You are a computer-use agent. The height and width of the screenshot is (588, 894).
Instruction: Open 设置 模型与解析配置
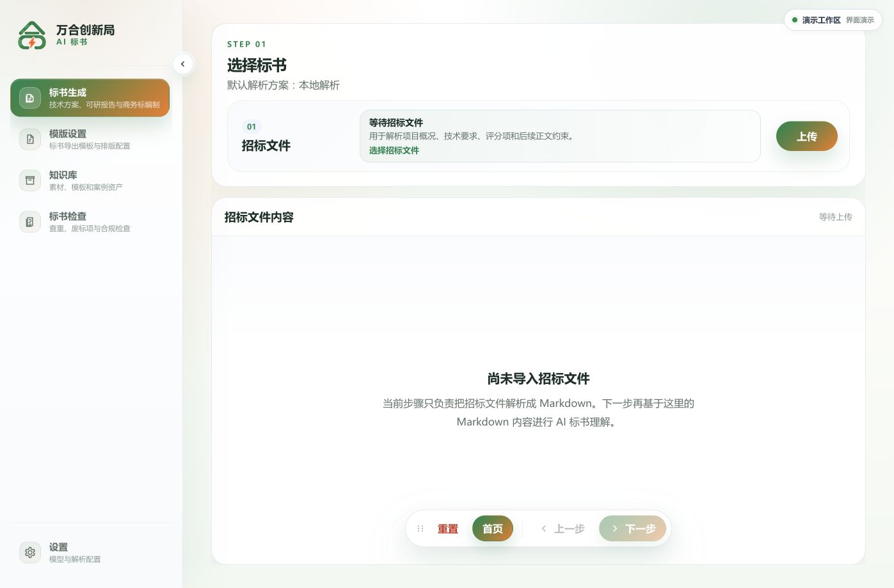(x=90, y=552)
